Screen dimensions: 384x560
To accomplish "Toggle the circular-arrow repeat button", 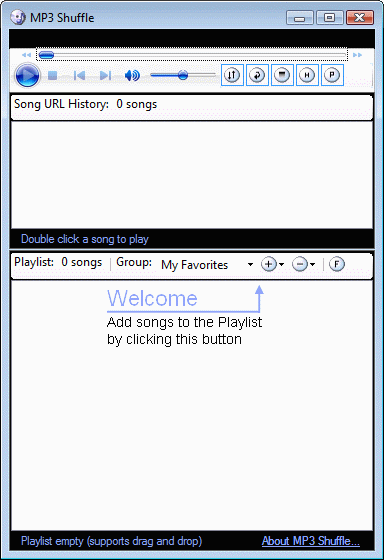I will (257, 75).
